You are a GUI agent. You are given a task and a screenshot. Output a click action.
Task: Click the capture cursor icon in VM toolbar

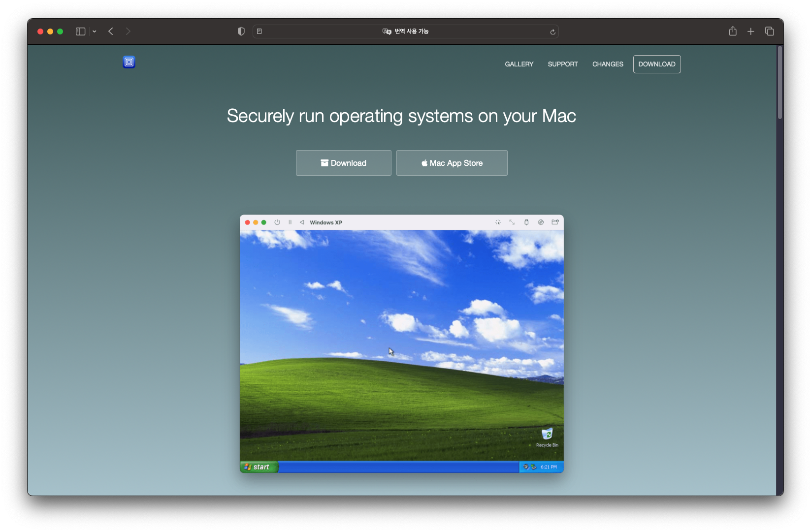(x=498, y=222)
